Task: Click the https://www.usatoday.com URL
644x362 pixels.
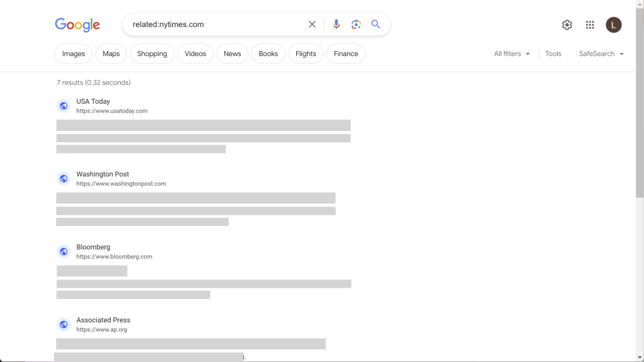Action: (112, 111)
